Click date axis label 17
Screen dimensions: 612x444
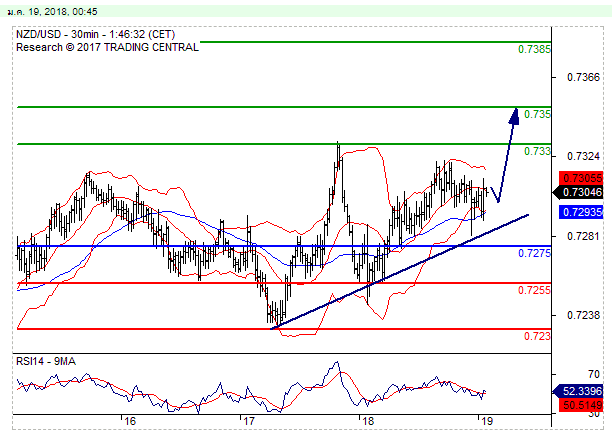coord(249,421)
